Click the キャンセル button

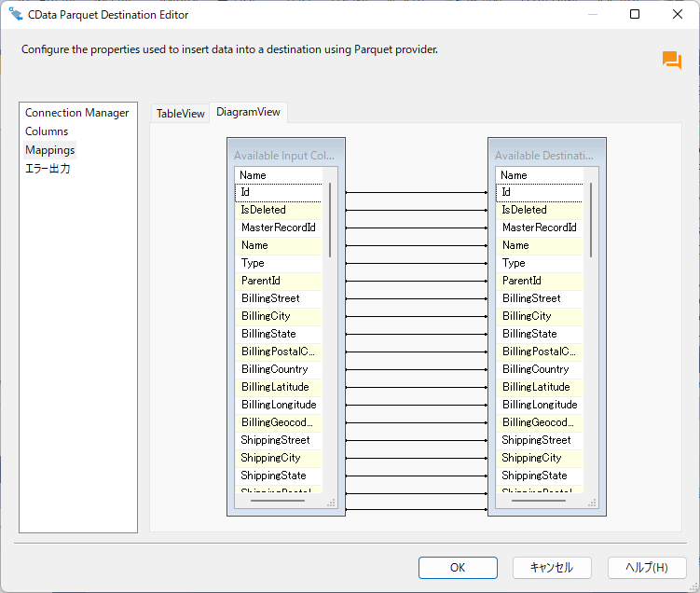pyautogui.click(x=551, y=567)
